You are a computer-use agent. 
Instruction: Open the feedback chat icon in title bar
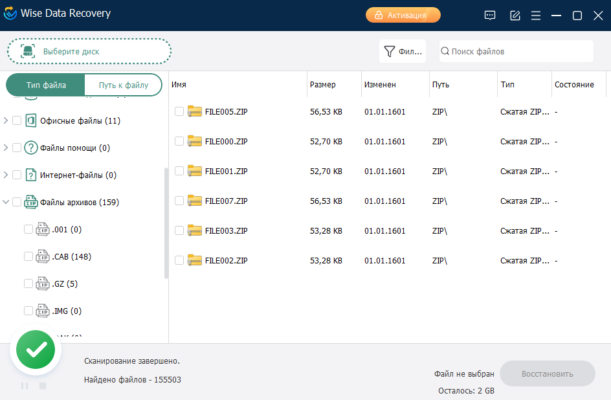tap(490, 15)
